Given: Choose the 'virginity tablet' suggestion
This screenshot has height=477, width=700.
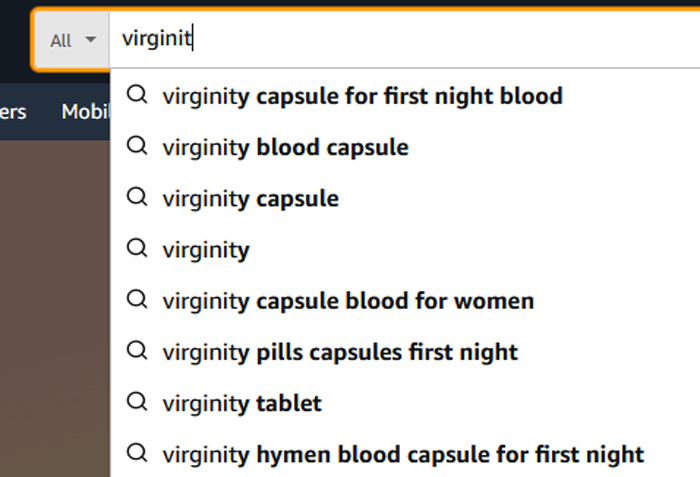Looking at the screenshot, I should pyautogui.click(x=242, y=404).
